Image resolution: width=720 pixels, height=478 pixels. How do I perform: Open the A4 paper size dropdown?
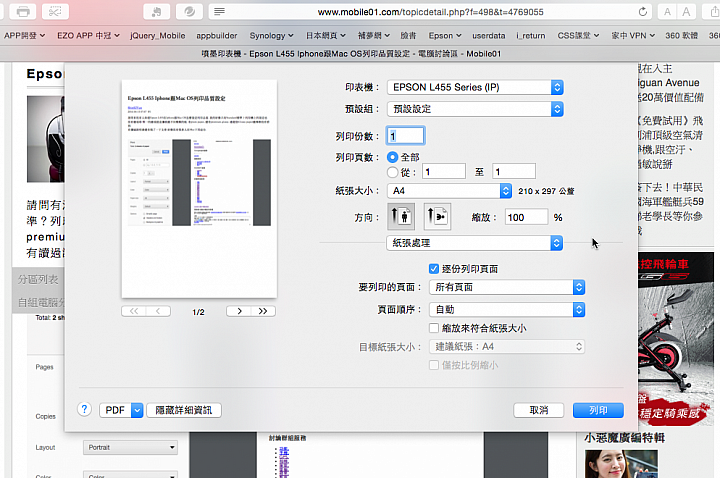point(449,191)
